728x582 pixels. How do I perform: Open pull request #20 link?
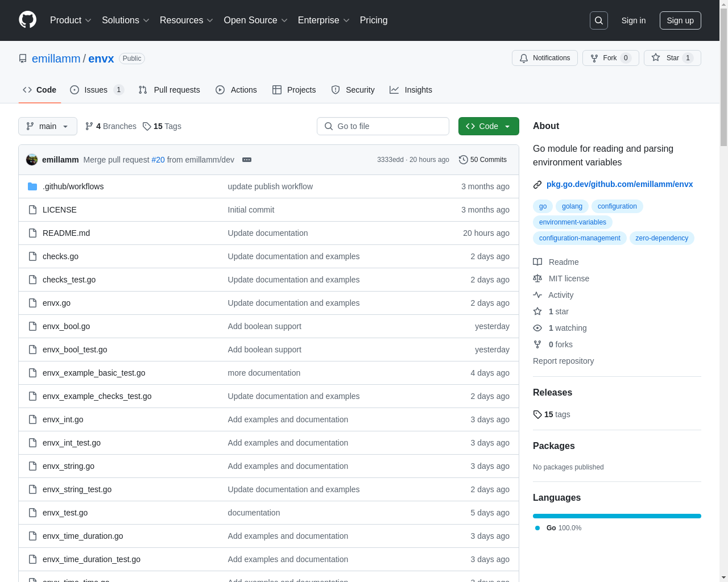[158, 160]
